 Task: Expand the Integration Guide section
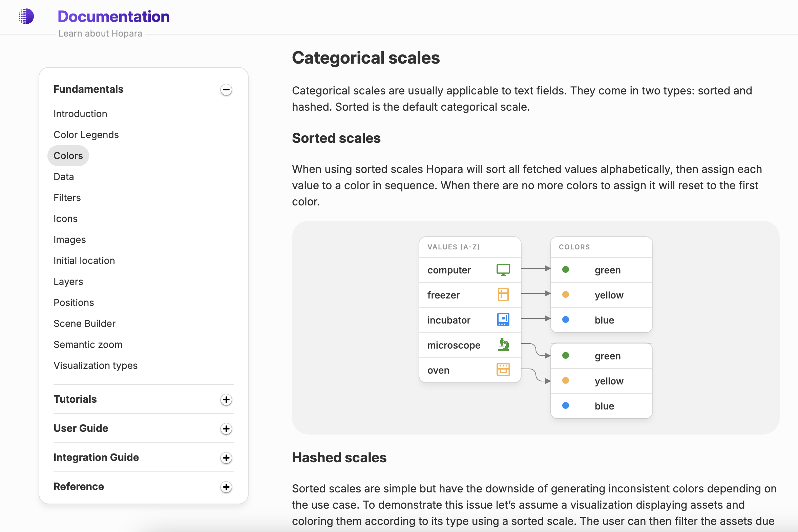click(226, 457)
